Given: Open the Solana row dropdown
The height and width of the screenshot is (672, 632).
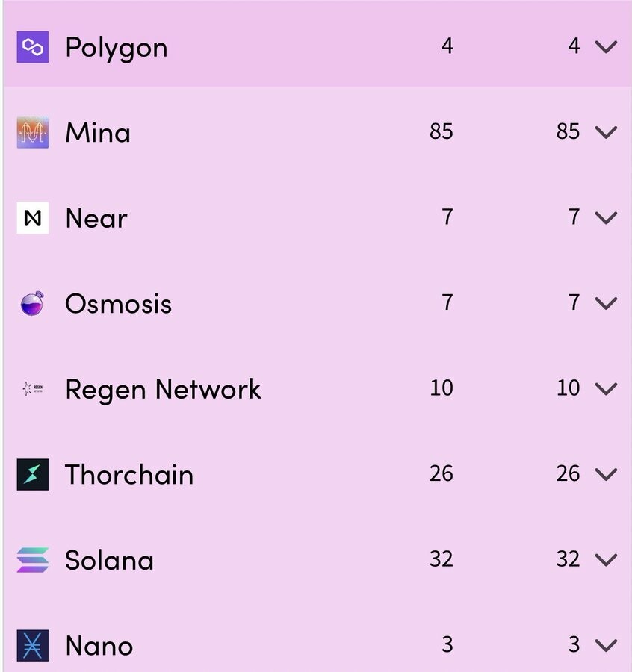Looking at the screenshot, I should click(605, 559).
